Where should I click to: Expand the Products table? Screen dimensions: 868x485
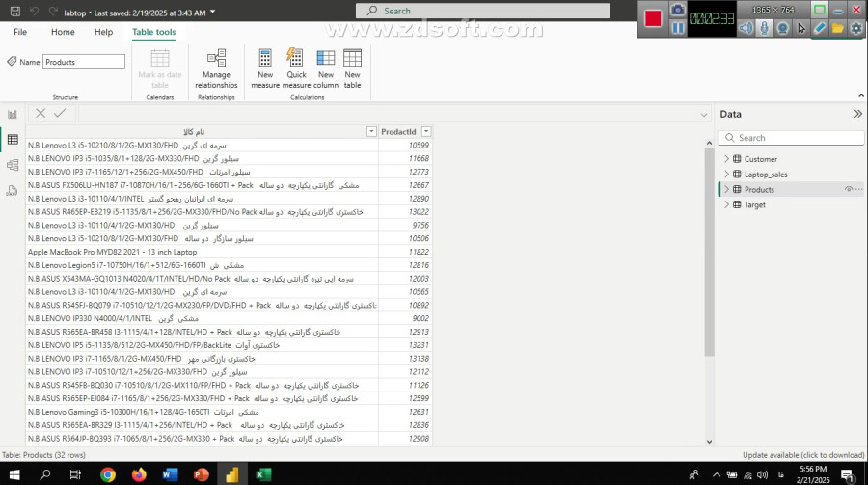pyautogui.click(x=726, y=189)
